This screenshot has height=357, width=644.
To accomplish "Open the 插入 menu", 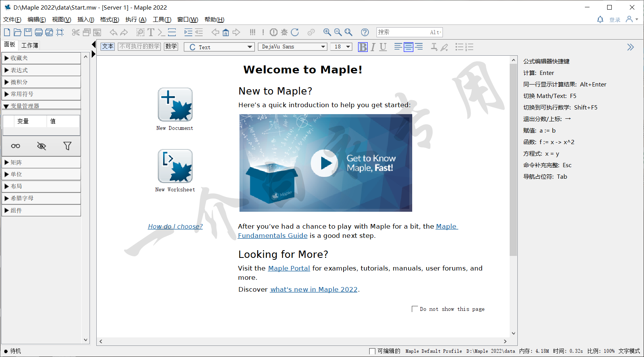I will (86, 20).
